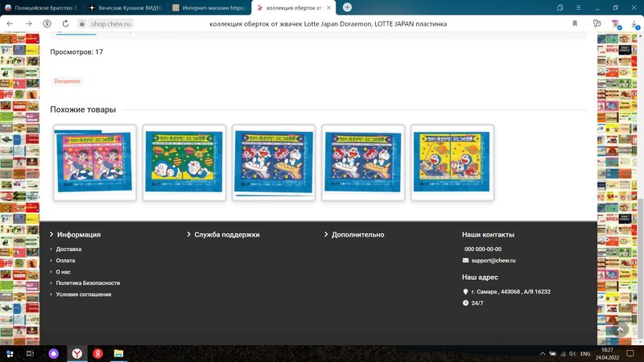Click the scroll-to-top arrow button
The width and height of the screenshot is (644, 362).
click(x=620, y=330)
